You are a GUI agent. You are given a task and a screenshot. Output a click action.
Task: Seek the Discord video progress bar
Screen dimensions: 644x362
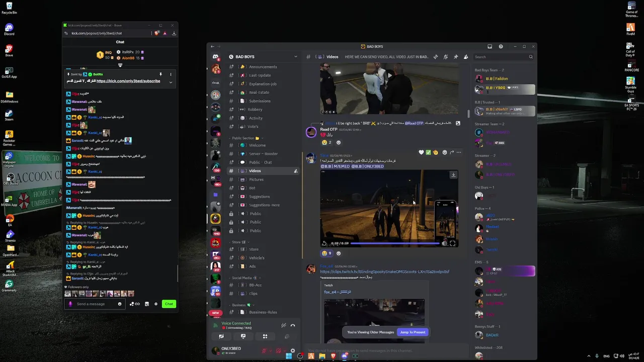[x=395, y=243]
